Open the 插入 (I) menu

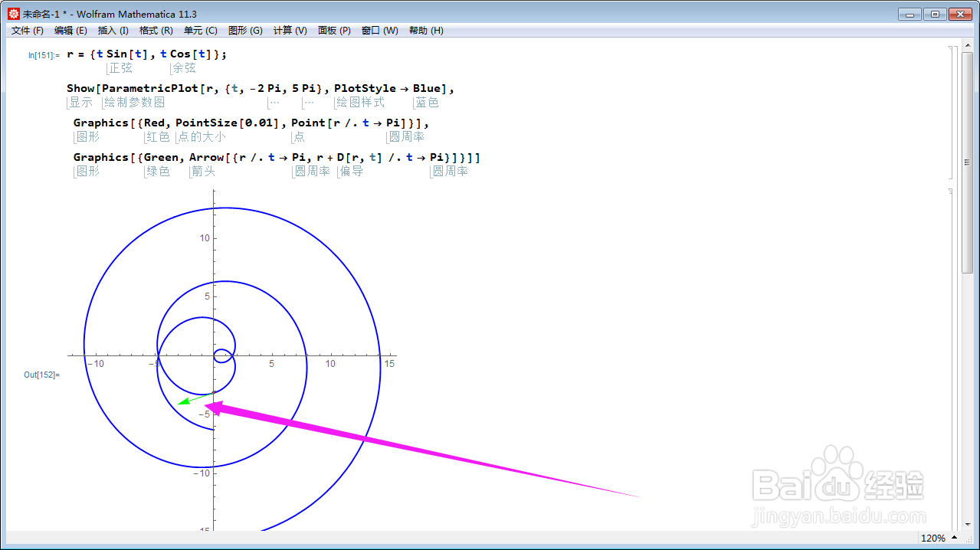pyautogui.click(x=113, y=31)
